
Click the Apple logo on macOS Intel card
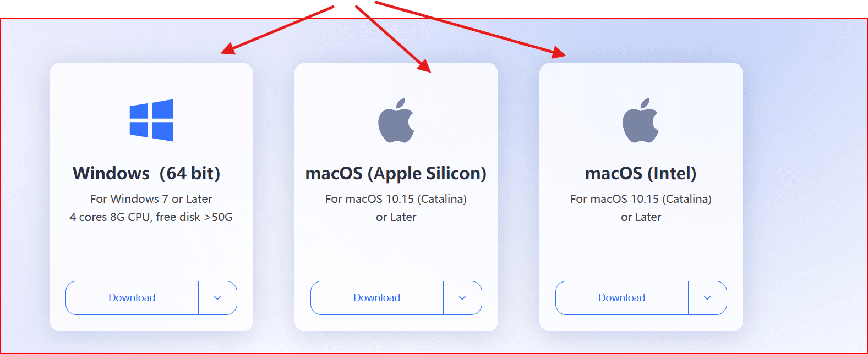point(641,120)
